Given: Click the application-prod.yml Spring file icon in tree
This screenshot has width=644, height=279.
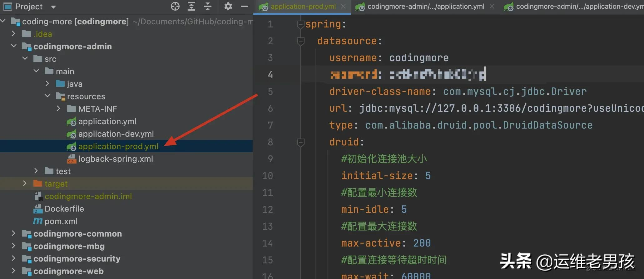Looking at the screenshot, I should click(x=72, y=146).
